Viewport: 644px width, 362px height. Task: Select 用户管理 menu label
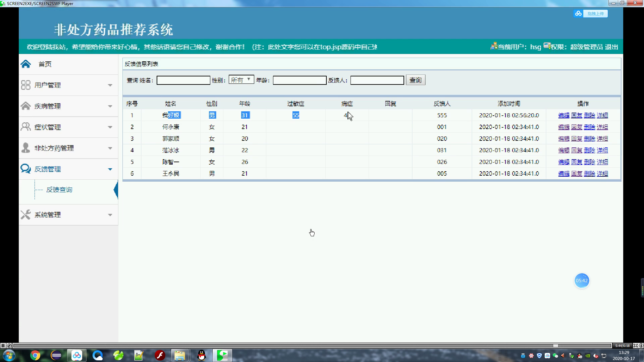48,85
